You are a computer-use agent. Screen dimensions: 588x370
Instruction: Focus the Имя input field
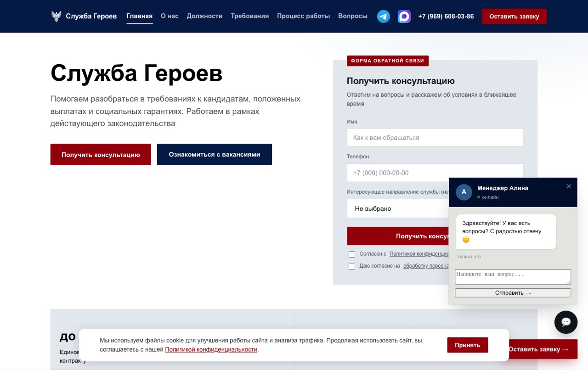pyautogui.click(x=435, y=138)
